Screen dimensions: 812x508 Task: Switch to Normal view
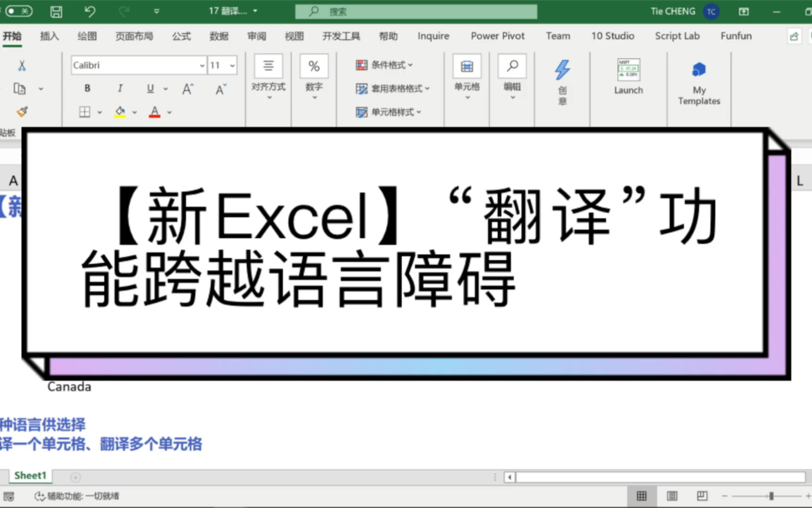click(x=641, y=496)
